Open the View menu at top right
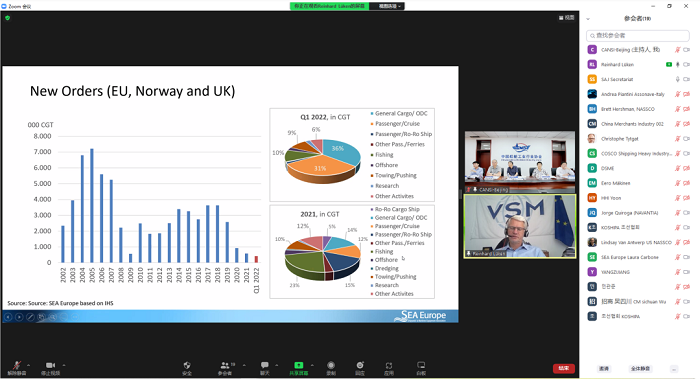This screenshot has width=700, height=379. tap(567, 18)
